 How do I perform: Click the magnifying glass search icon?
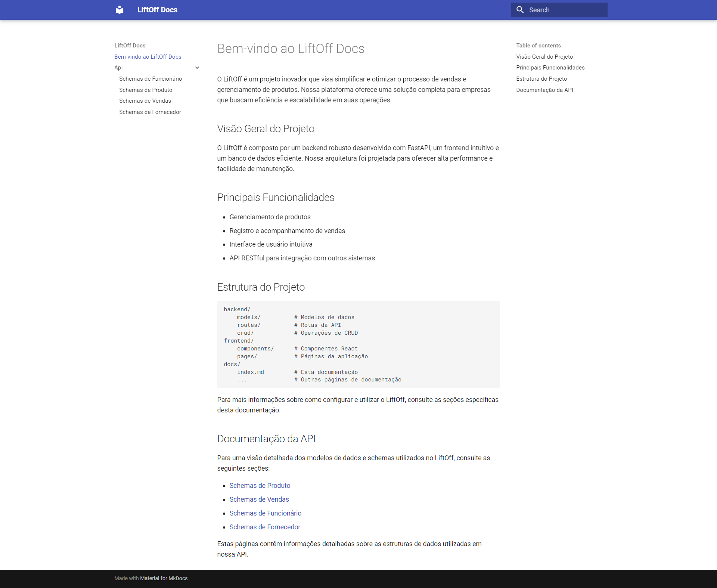(520, 10)
